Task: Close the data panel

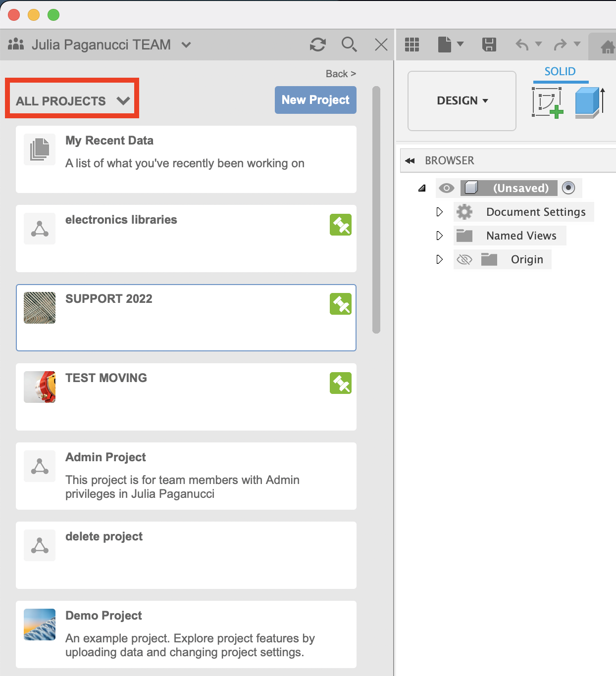Action: 381,45
